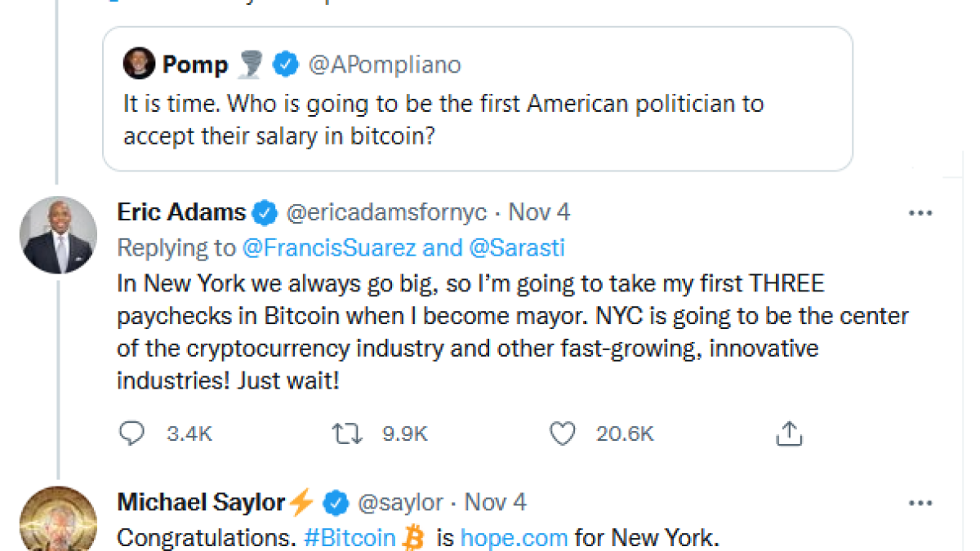Like Eric Adams' tweet

[562, 433]
